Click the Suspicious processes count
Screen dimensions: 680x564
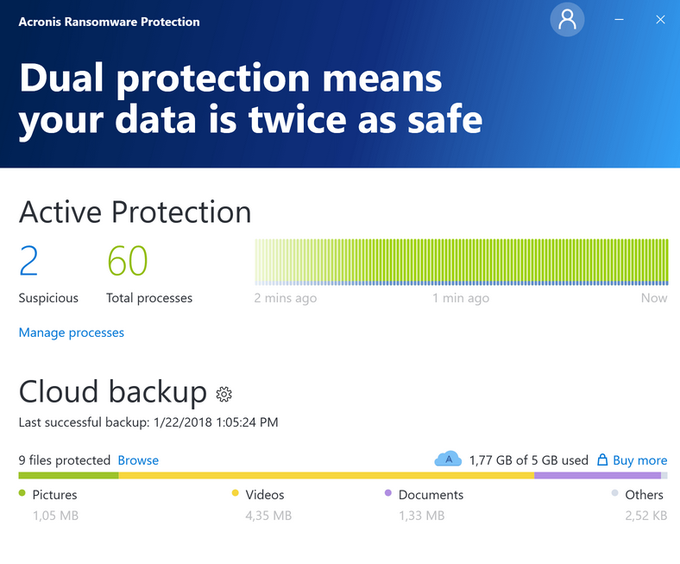pos(29,261)
